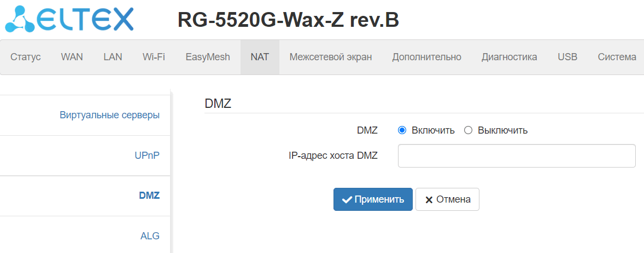This screenshot has width=644, height=253.
Task: Go to the LAN tab
Action: (x=113, y=57)
